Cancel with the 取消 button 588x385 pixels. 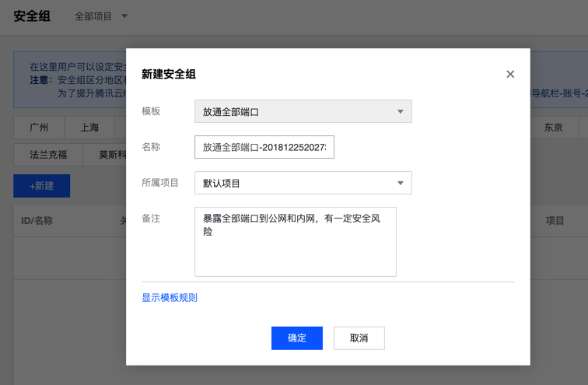pos(359,338)
